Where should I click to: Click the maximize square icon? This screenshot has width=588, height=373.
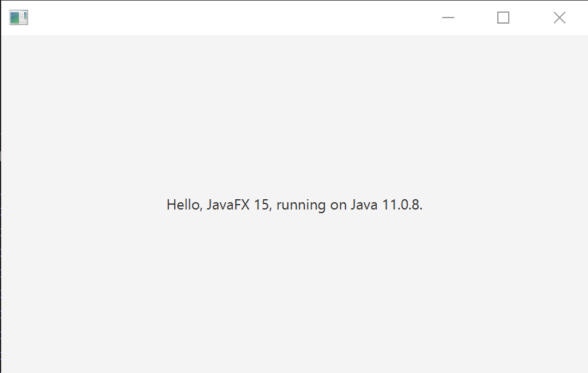503,18
